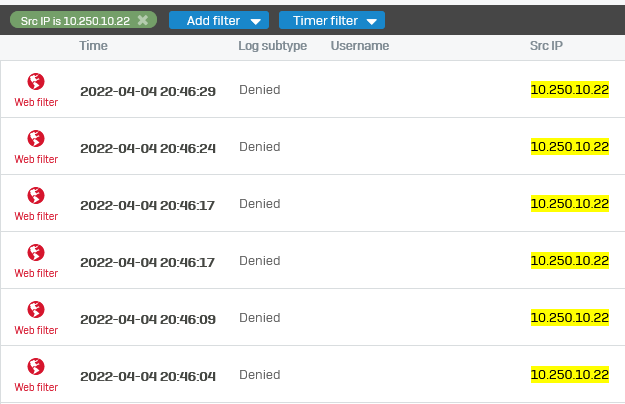
Task: Open the Add filter dropdown
Action: tap(219, 20)
